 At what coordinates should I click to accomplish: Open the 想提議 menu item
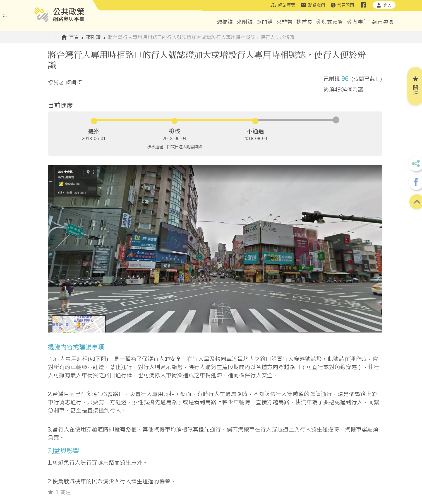point(225,22)
